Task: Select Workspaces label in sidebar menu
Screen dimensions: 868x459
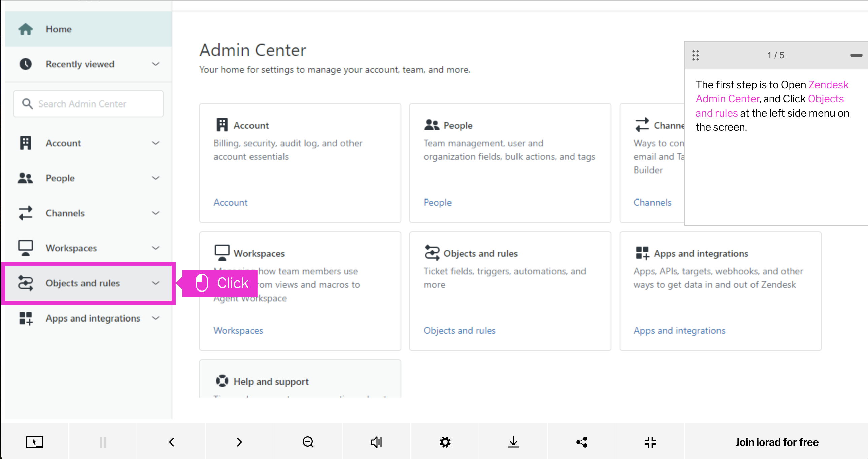Action: click(x=71, y=248)
